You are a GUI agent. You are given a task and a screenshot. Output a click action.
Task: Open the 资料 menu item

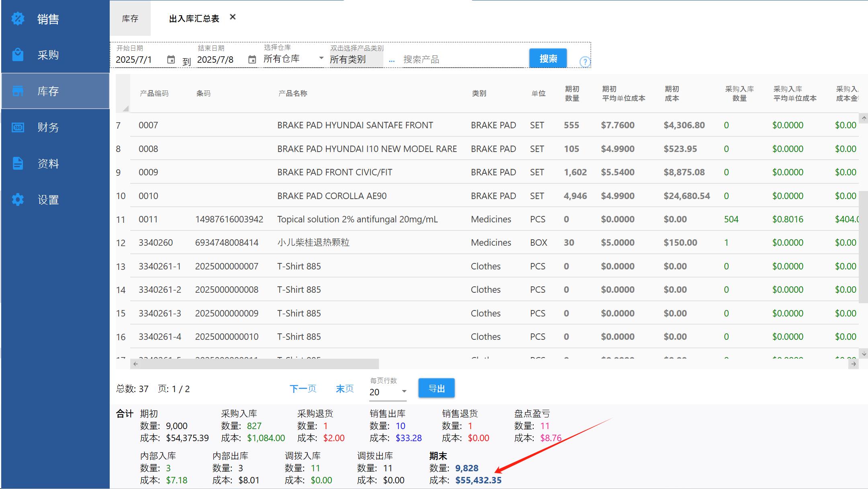click(x=55, y=163)
